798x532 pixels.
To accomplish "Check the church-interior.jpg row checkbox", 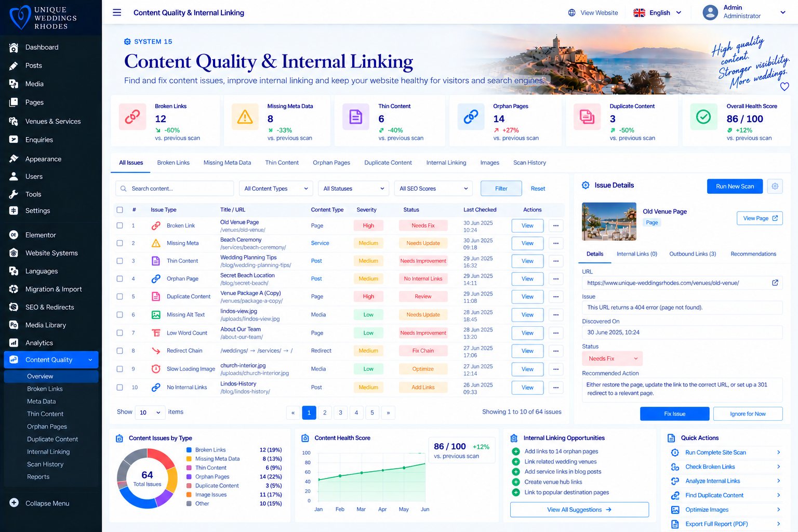I will 120,369.
